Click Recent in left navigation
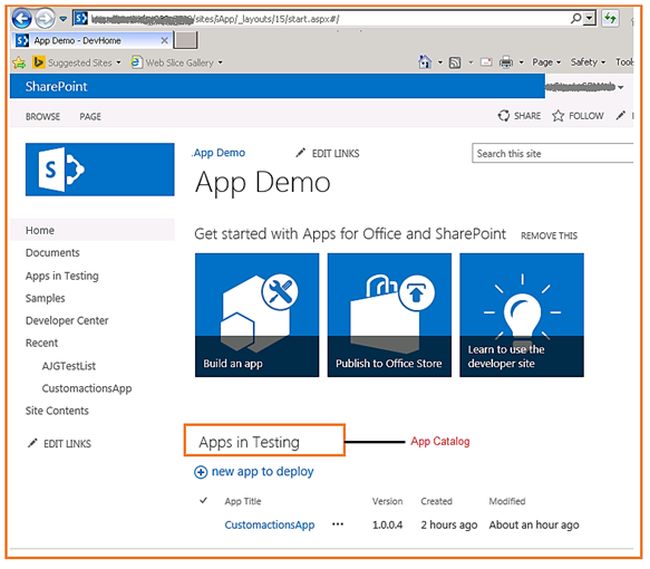Screen dimensions: 650x569 point(41,343)
